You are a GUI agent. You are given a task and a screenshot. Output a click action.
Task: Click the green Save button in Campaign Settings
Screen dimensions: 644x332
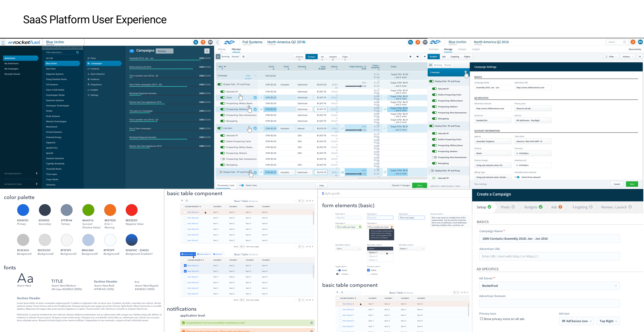click(x=632, y=184)
